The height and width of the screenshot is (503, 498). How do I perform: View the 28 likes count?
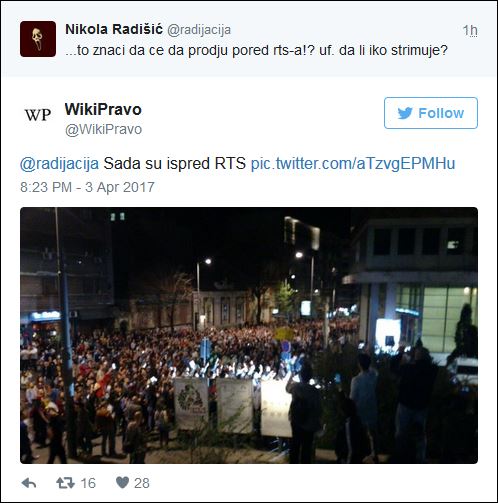pos(142,483)
